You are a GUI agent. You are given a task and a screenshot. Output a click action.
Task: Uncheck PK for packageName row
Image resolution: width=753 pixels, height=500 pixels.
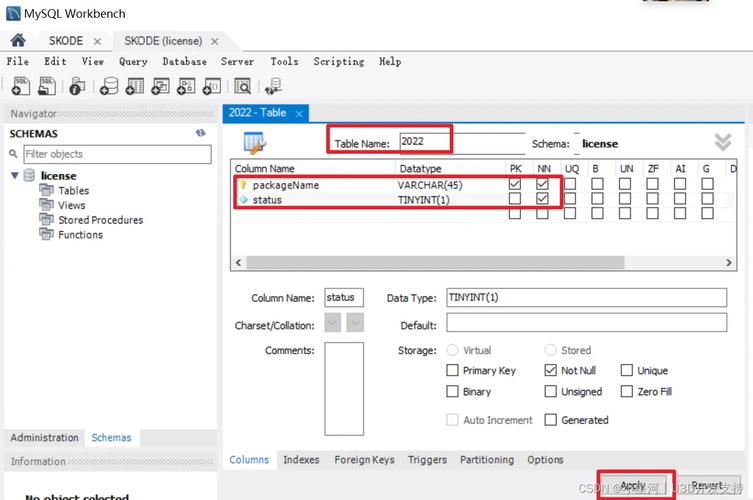tap(515, 184)
